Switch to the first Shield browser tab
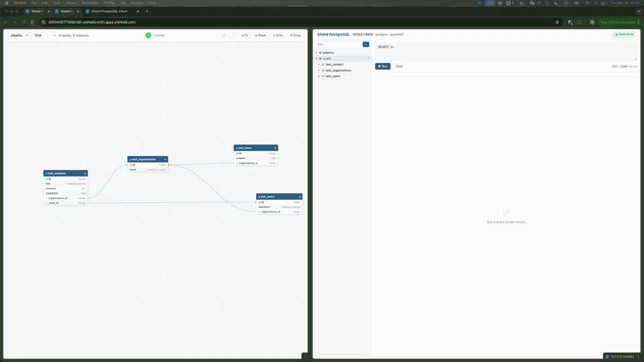The width and height of the screenshot is (644, 362). (x=38, y=11)
